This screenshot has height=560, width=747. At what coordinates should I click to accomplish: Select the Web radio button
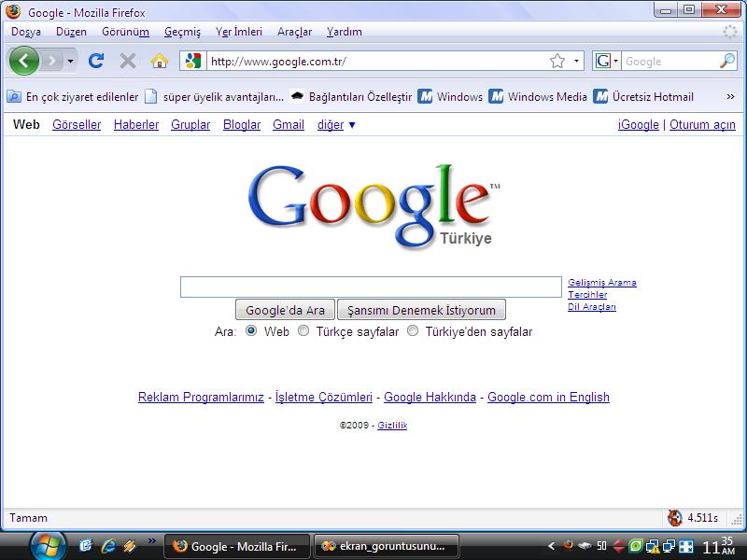coord(251,330)
